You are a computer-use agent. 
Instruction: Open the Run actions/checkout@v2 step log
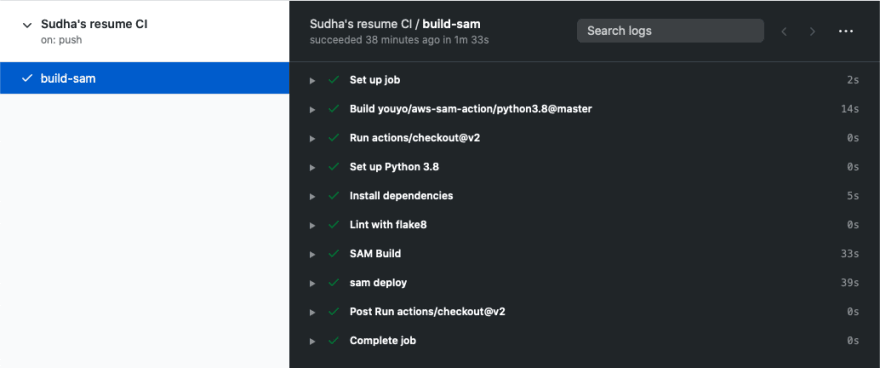pyautogui.click(x=584, y=138)
